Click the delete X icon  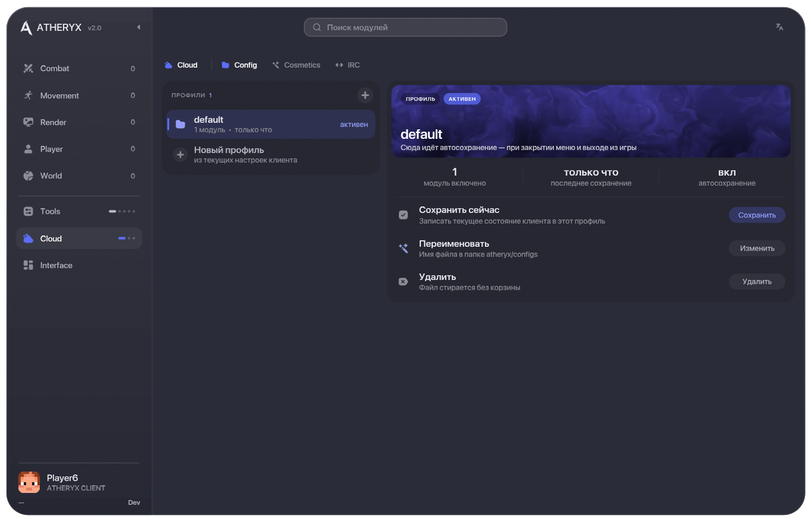pos(403,282)
